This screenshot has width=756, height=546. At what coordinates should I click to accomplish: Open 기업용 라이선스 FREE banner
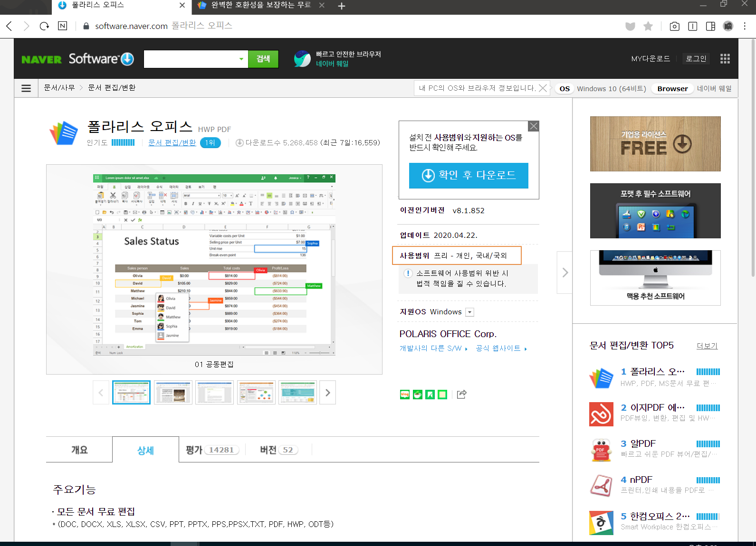coord(655,144)
